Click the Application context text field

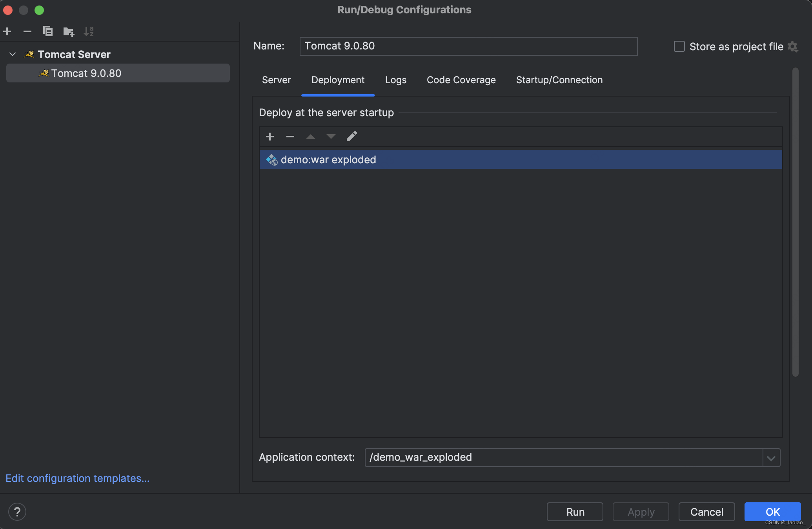pos(564,458)
